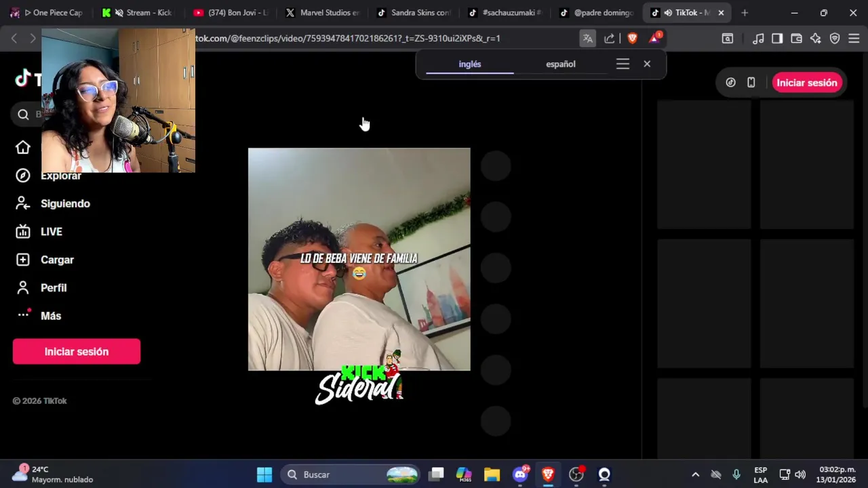Open Brave Shields lion icon
This screenshot has width=868, height=488.
(x=632, y=39)
